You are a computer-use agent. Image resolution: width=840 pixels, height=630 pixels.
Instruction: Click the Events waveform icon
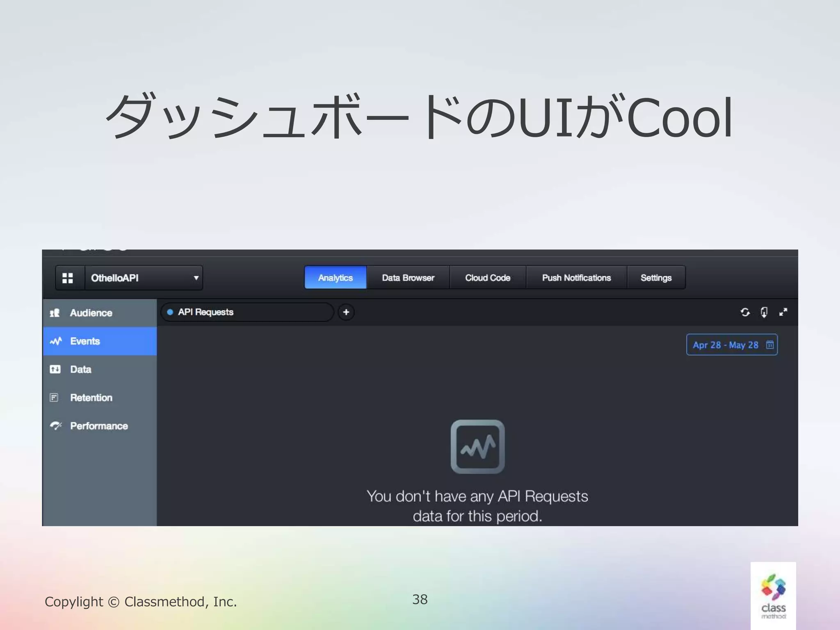click(56, 341)
